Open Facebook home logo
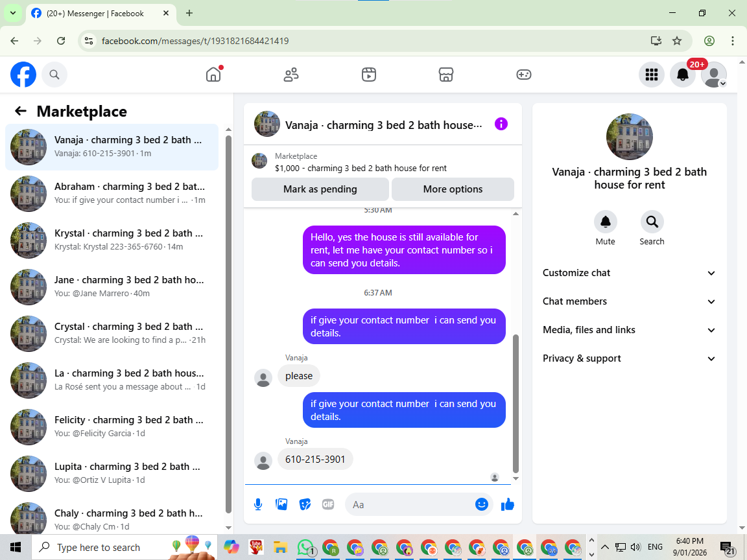The height and width of the screenshot is (560, 747). click(23, 75)
